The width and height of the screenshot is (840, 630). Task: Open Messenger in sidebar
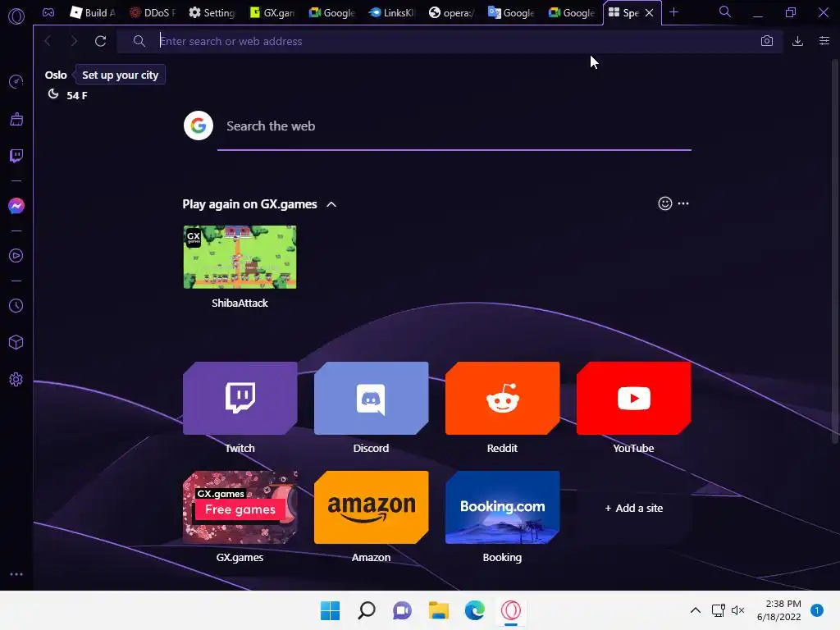(16, 206)
